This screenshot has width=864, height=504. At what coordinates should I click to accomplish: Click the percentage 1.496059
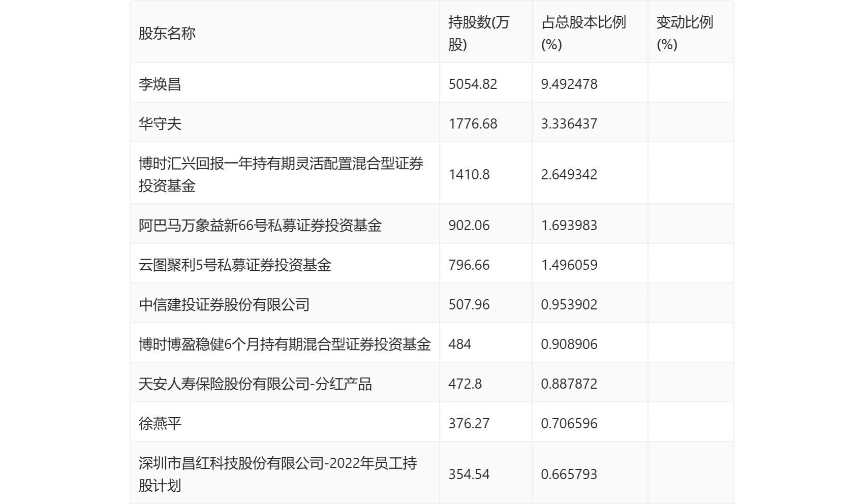coord(569,265)
